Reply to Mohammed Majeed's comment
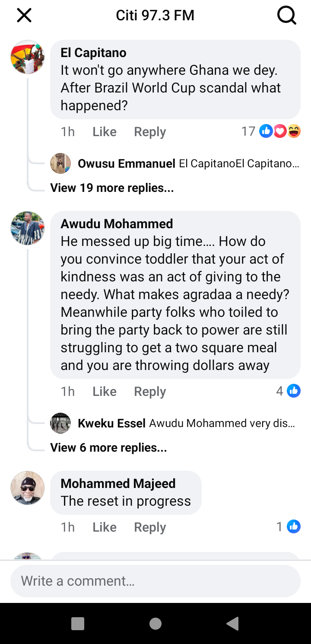 coord(150,527)
